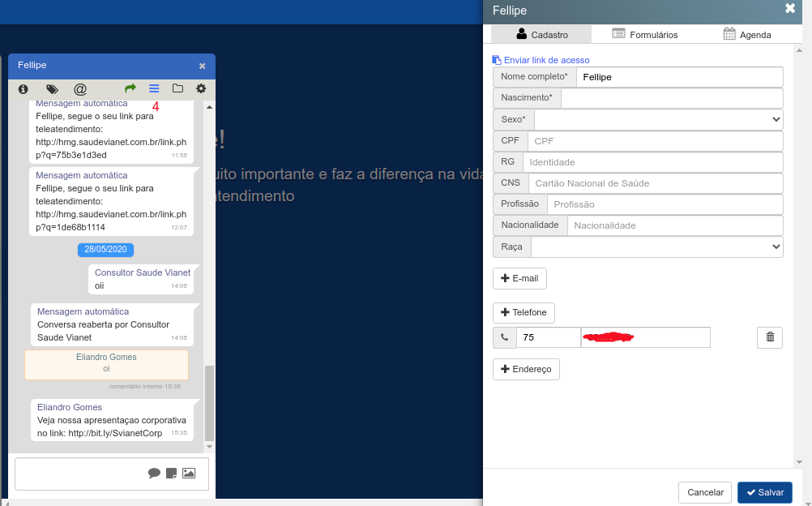Select the @ mention icon in chat toolbar
This screenshot has width=812, height=506.
79,89
